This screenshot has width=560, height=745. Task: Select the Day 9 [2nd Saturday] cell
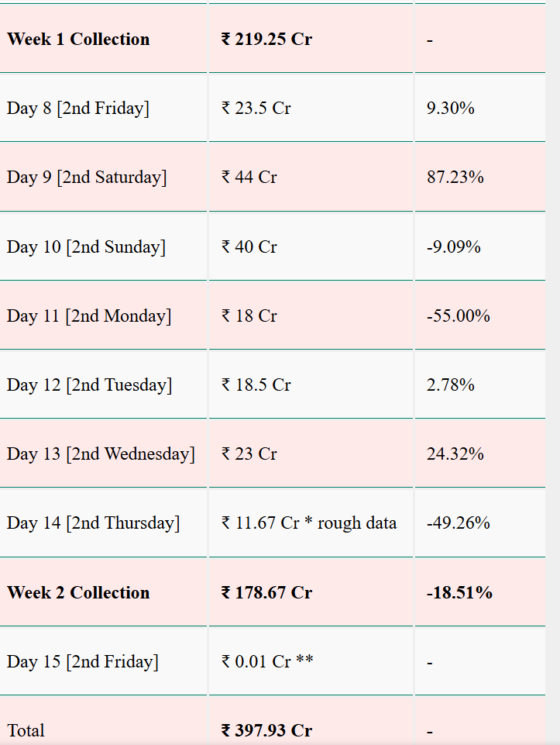point(87,178)
